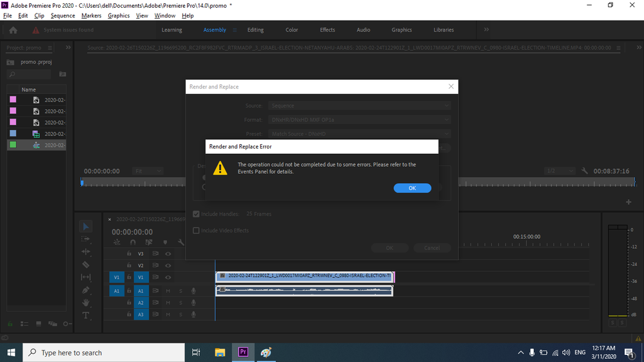
Task: Expand hidden panels chevron beside Project
Action: pyautogui.click(x=68, y=48)
